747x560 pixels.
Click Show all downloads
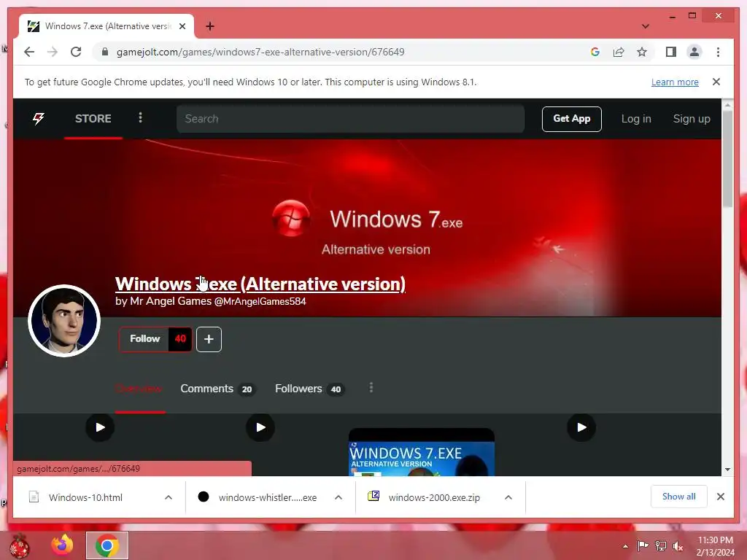(x=678, y=497)
